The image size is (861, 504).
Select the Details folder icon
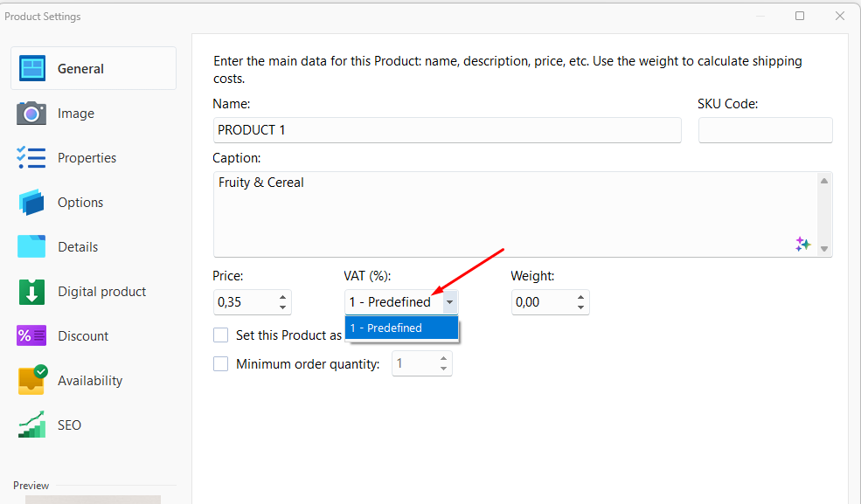[x=31, y=247]
